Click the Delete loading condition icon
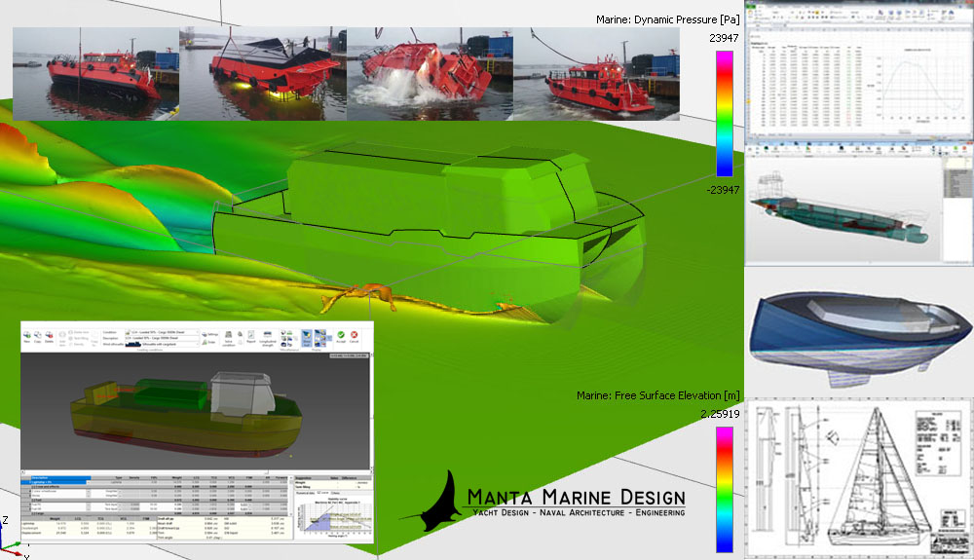Image resolution: width=974 pixels, height=560 pixels. pos(49,337)
